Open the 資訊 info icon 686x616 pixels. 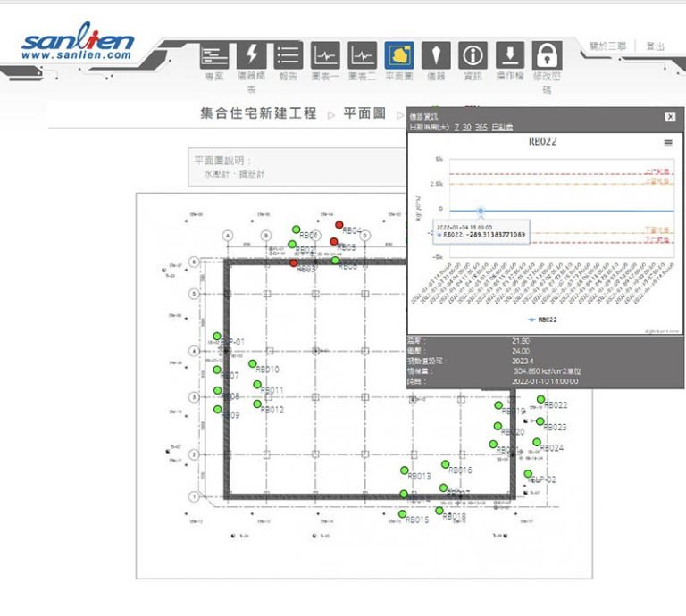473,56
